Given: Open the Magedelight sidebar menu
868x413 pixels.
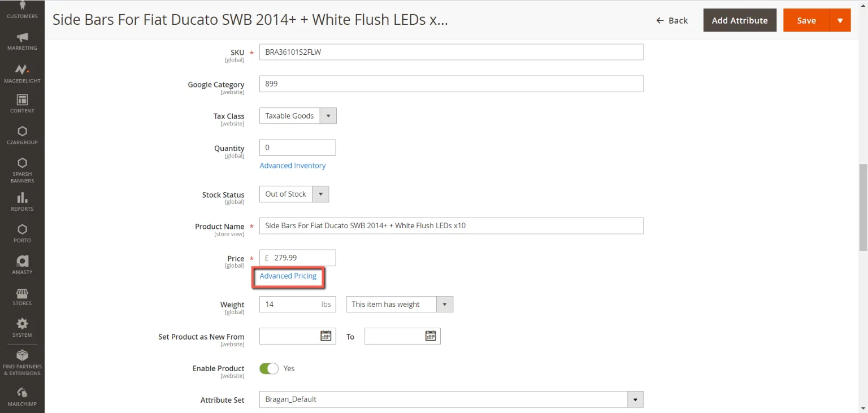Looking at the screenshot, I should pyautogui.click(x=22, y=73).
